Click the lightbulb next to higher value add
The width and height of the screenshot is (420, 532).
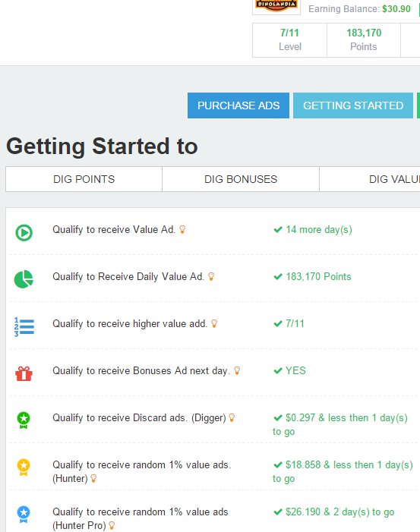point(214,324)
